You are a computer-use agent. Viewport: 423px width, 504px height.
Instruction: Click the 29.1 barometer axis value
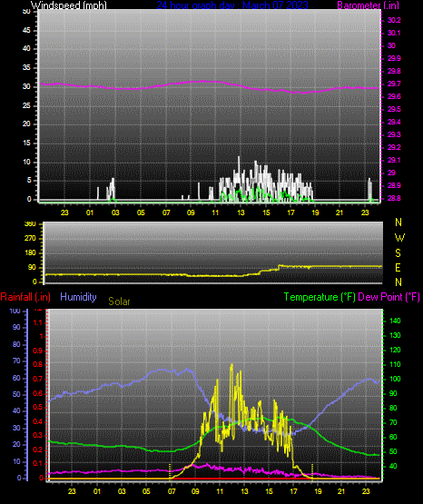pos(394,161)
